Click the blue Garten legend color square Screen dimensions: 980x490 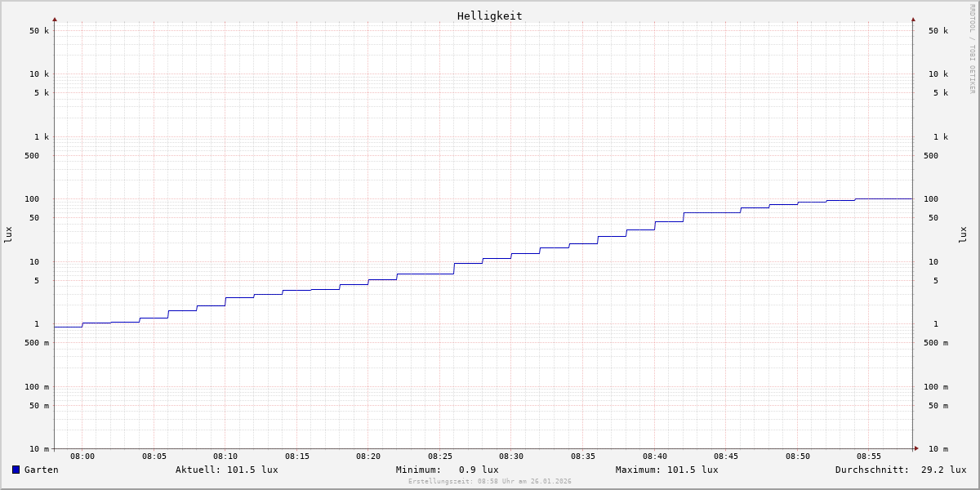point(16,470)
